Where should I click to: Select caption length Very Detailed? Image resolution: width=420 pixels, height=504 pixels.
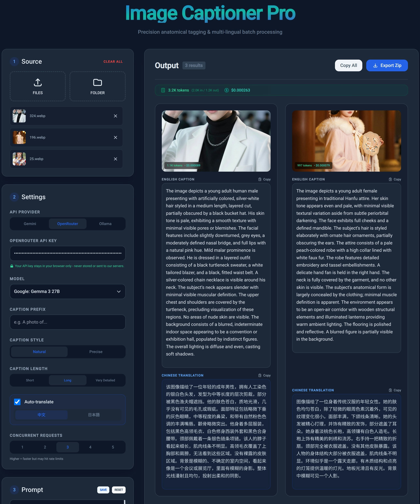tap(105, 380)
